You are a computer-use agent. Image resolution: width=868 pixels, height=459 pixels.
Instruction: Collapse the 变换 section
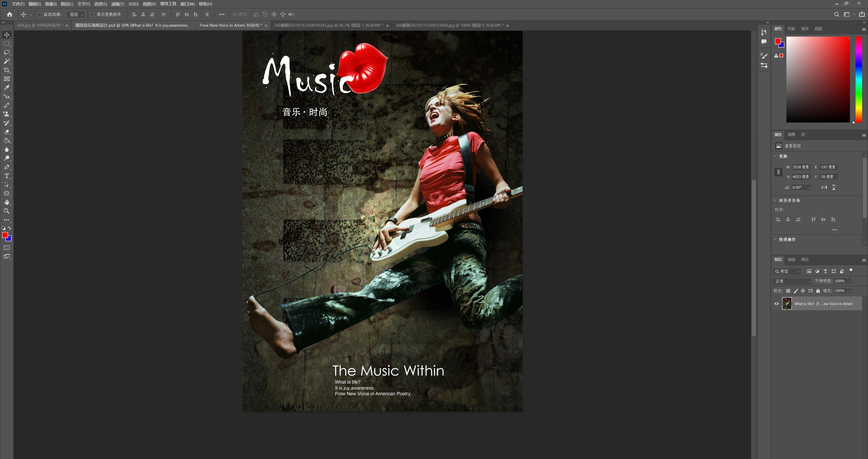pos(775,156)
